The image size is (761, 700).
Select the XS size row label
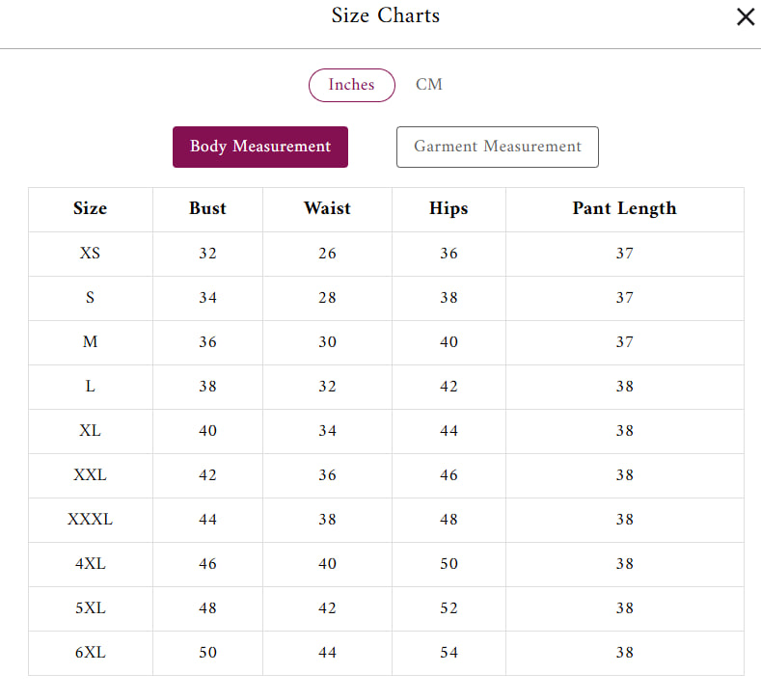(x=90, y=254)
